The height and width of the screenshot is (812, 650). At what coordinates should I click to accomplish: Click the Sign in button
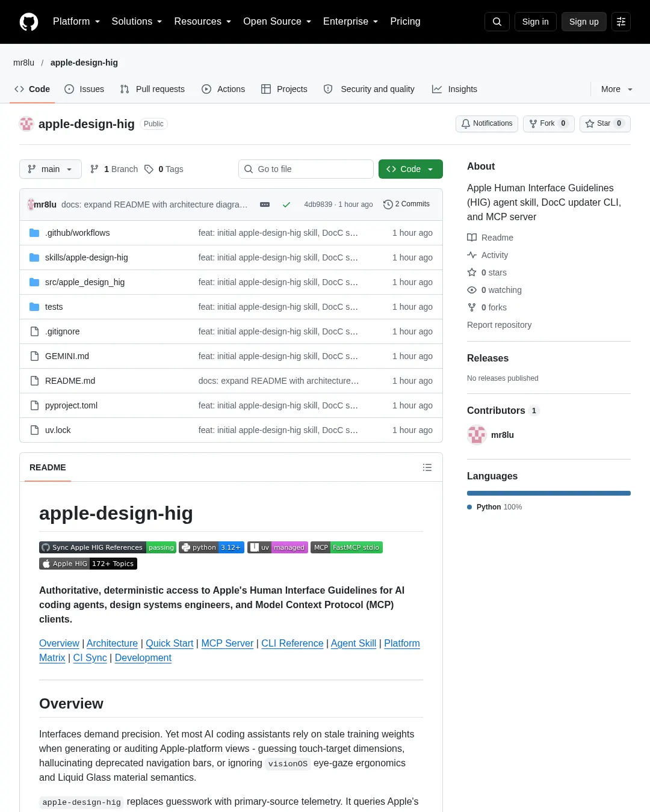[536, 22]
